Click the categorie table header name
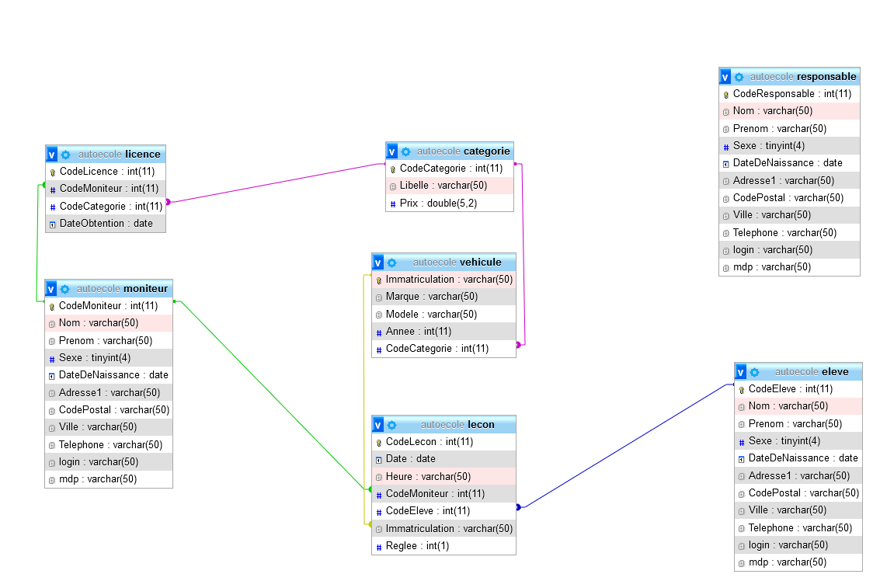 (x=486, y=151)
